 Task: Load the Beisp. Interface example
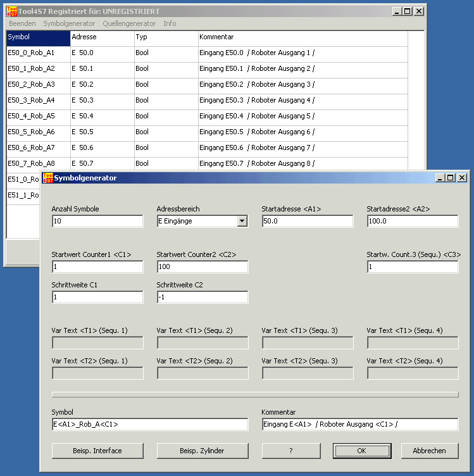tap(97, 451)
